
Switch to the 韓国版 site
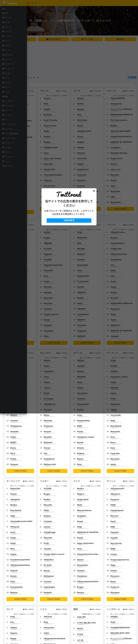(120, 39)
